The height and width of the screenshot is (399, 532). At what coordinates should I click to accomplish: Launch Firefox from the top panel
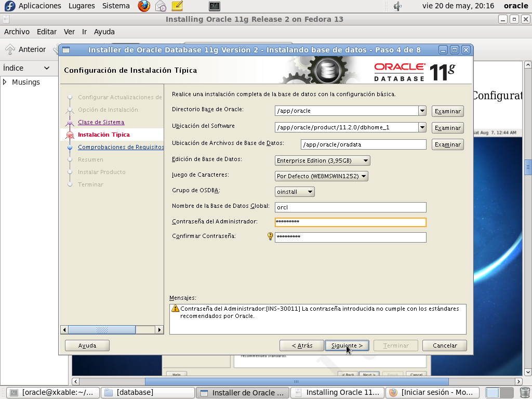(144, 6)
